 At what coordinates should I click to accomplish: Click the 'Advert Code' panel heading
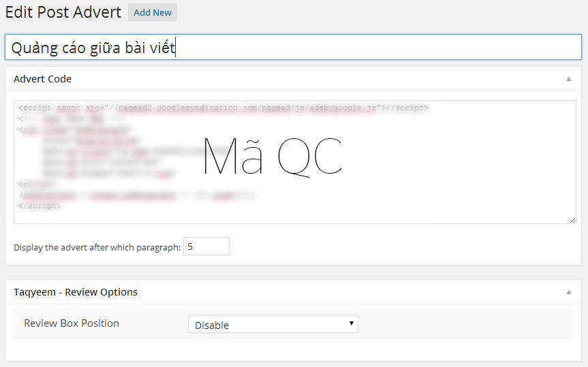(x=42, y=79)
